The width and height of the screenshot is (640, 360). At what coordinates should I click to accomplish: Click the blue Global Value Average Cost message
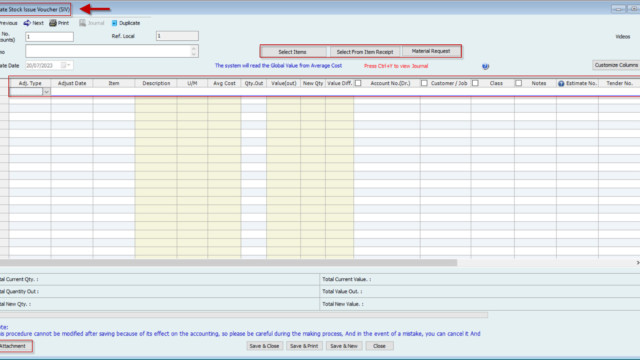[278, 66]
